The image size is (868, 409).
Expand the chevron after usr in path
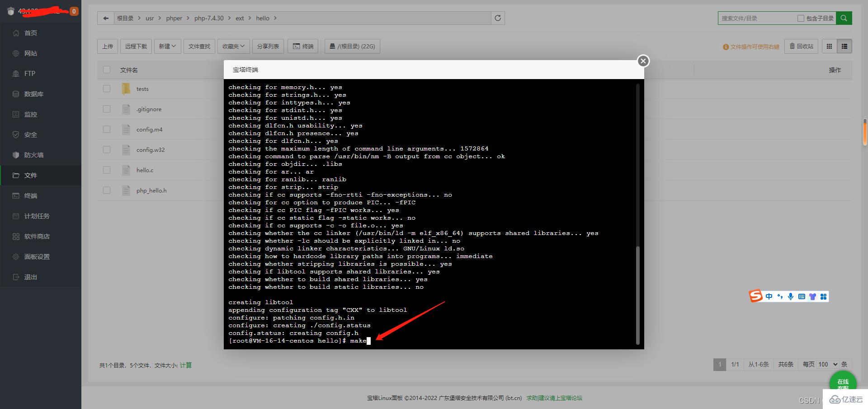pos(160,18)
